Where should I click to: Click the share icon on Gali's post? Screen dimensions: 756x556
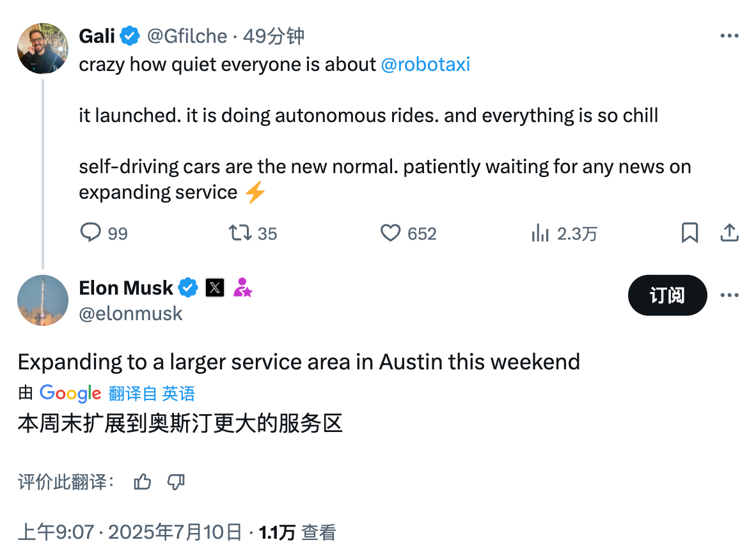point(730,233)
